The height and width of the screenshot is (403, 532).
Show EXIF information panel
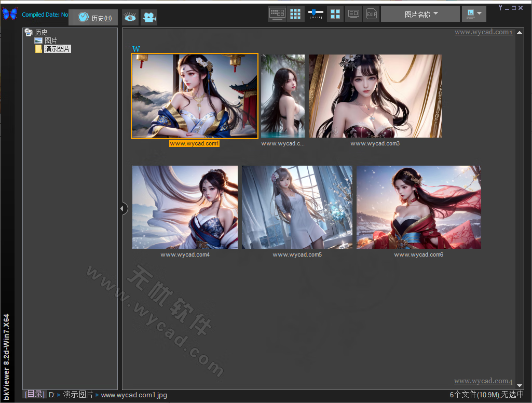pos(371,14)
